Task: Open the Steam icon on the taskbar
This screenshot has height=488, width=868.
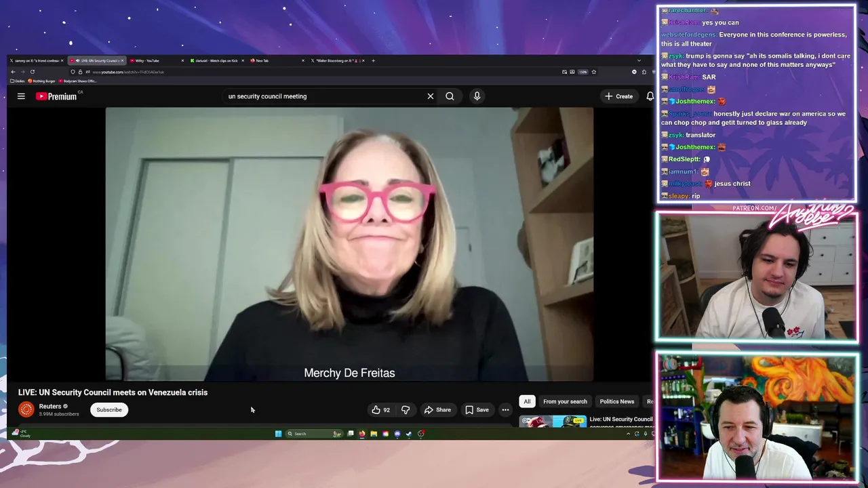Action: [x=408, y=434]
